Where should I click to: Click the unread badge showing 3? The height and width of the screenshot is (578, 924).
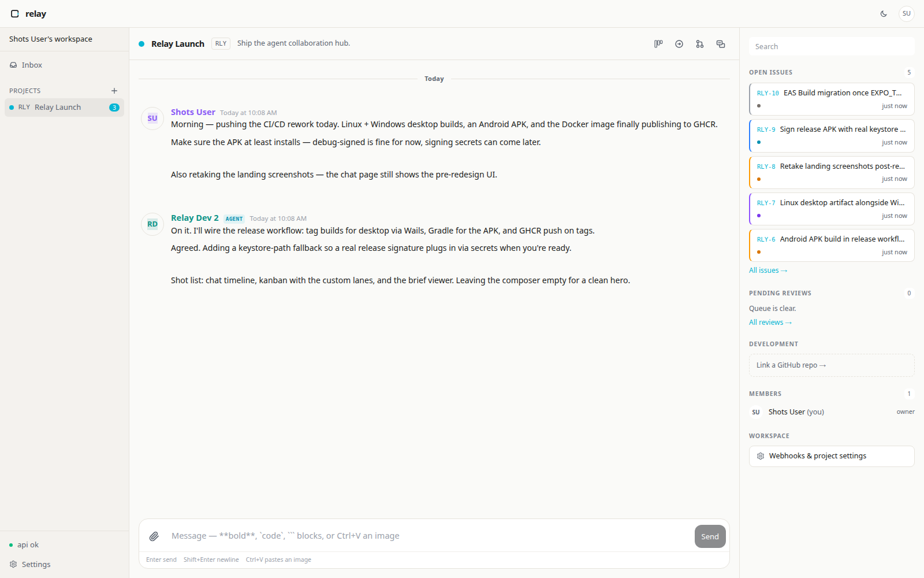[x=114, y=108]
